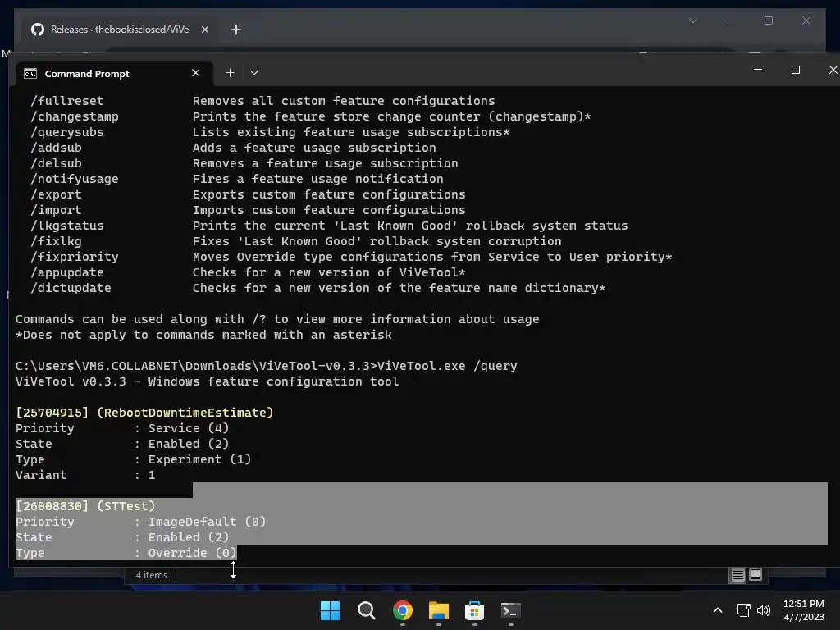840x630 pixels.
Task: Click the /export command text
Action: (57, 194)
